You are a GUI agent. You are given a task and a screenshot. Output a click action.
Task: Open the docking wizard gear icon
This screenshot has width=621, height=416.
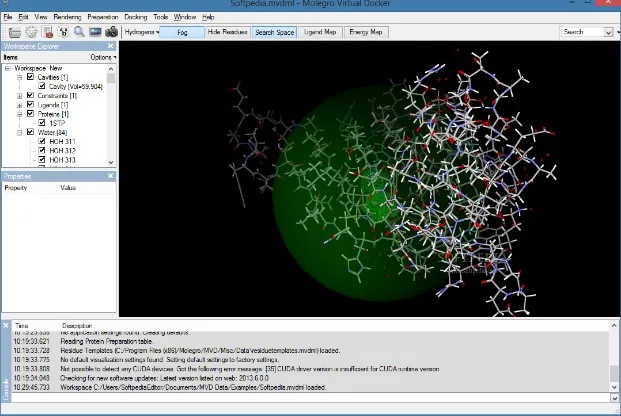[x=31, y=32]
